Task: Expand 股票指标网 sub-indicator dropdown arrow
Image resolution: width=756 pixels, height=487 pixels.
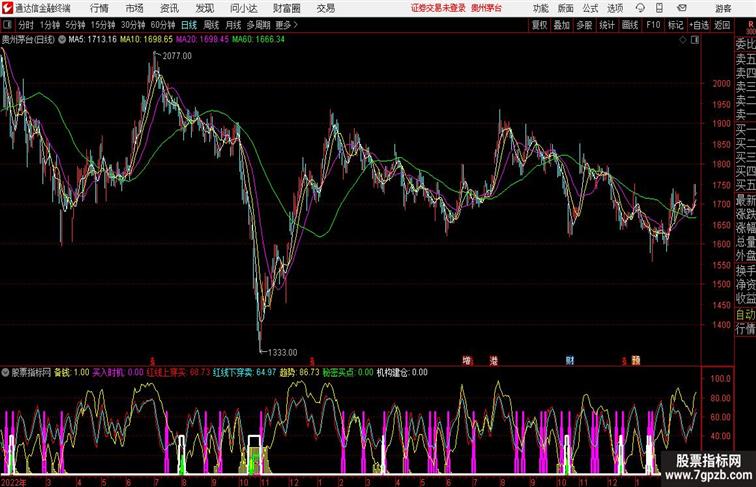Action: (x=5, y=372)
